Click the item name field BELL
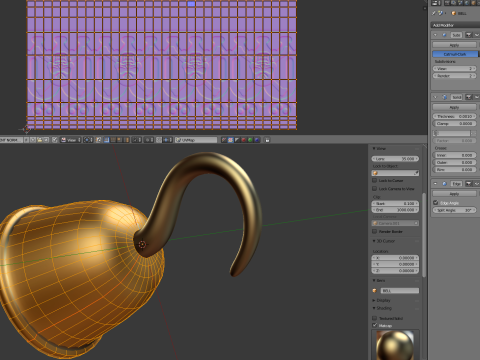Image resolution: width=480 pixels, height=360 pixels. 400,291
